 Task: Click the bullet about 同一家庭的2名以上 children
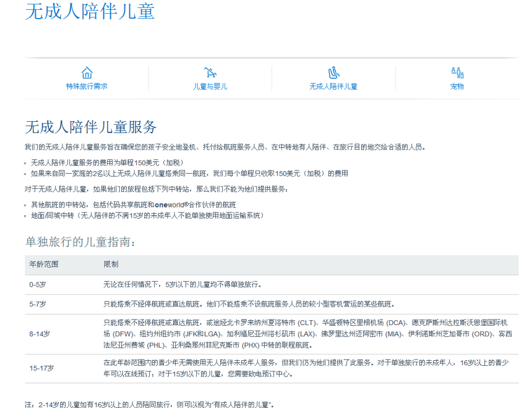coord(190,174)
